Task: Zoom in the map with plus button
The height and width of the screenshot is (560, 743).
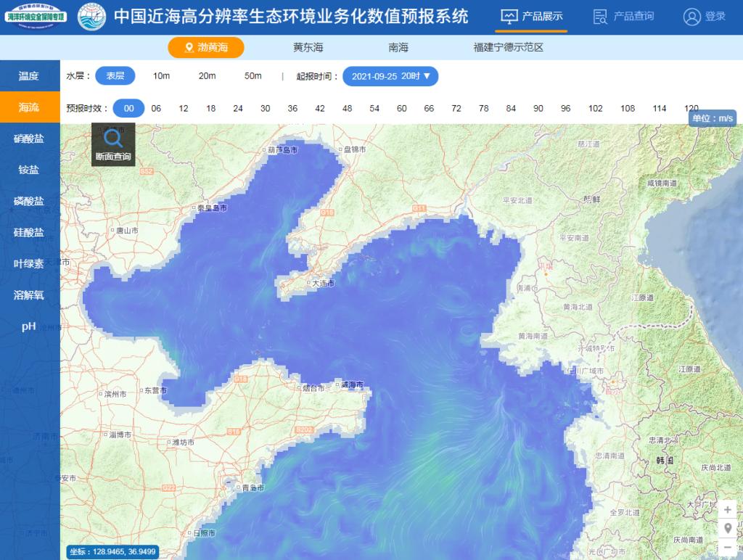Action: click(x=728, y=510)
